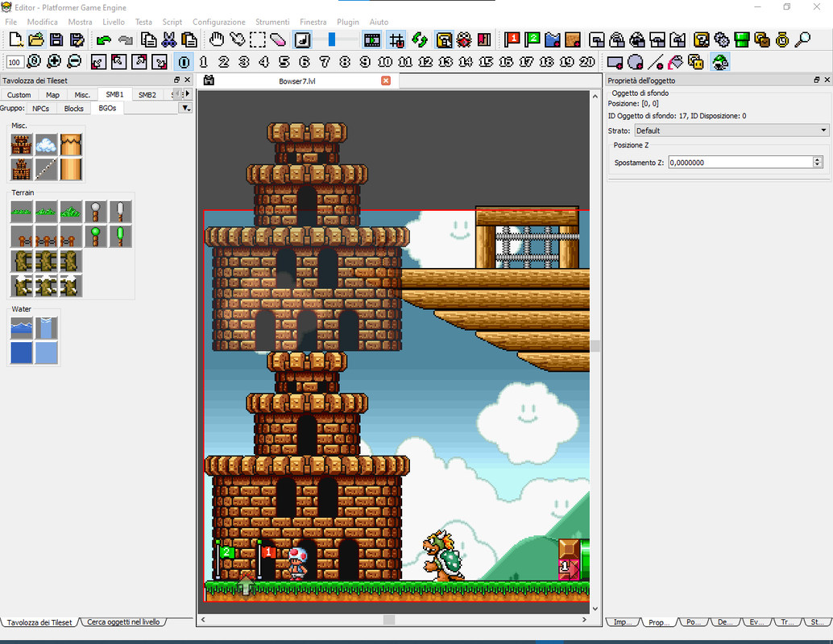
Task: Choose the dashed rectangle selection tool
Action: 258,39
